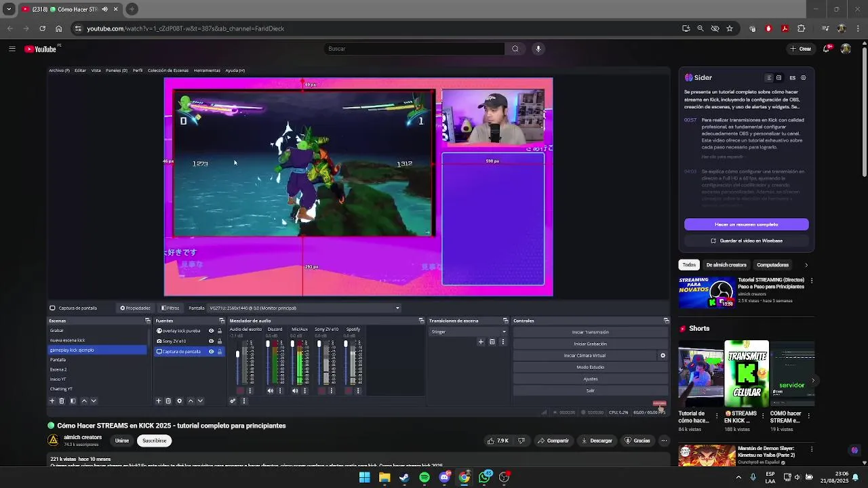This screenshot has width=868, height=488.
Task: Toggle lock on overlay kick prueba source
Action: [219, 331]
